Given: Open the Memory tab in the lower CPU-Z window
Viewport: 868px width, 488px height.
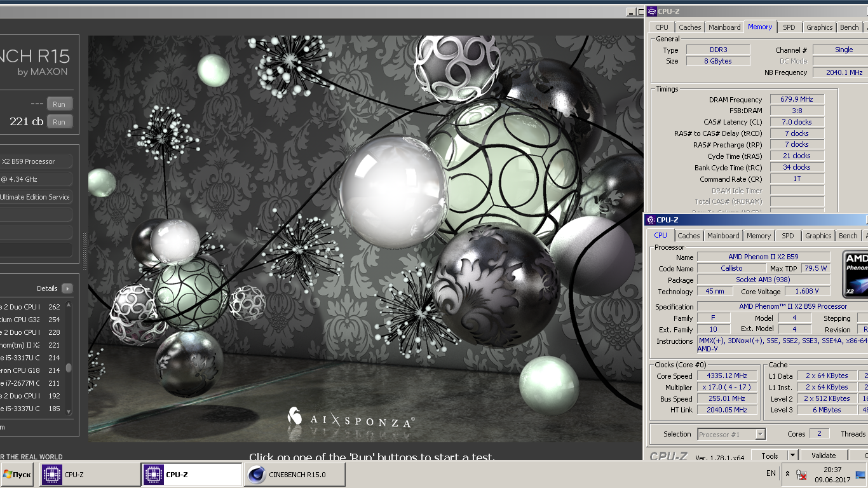Looking at the screenshot, I should click(758, 236).
